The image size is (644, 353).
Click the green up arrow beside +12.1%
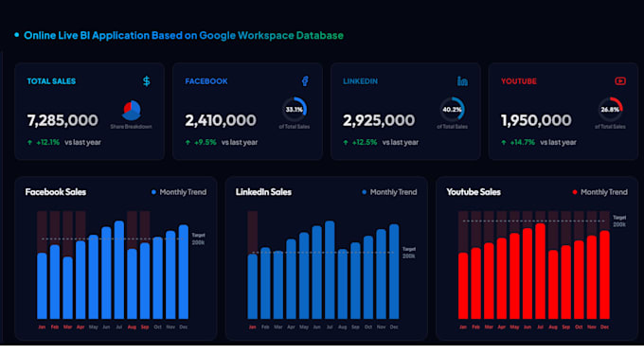pyautogui.click(x=29, y=143)
